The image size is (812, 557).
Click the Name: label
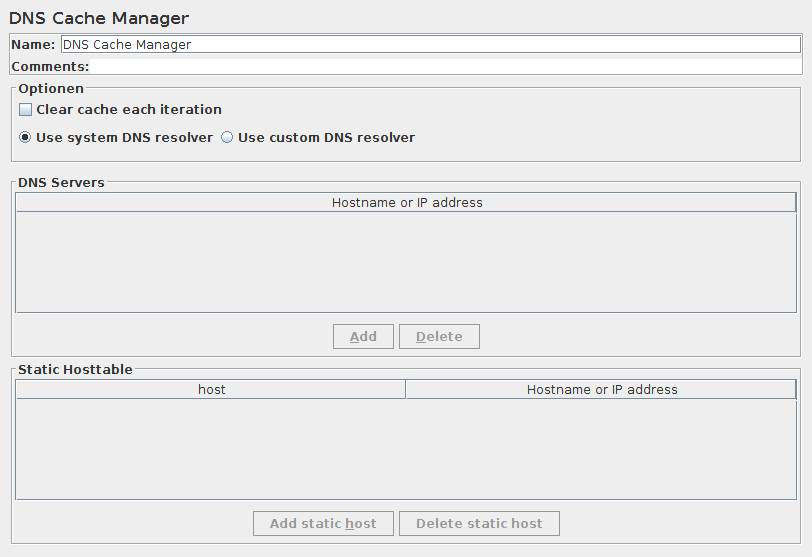[x=33, y=45]
